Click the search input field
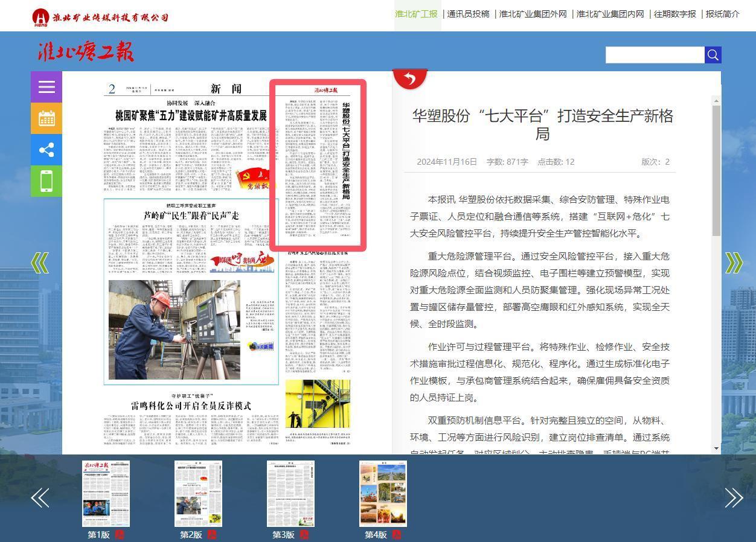This screenshot has height=542, width=756. tap(655, 55)
